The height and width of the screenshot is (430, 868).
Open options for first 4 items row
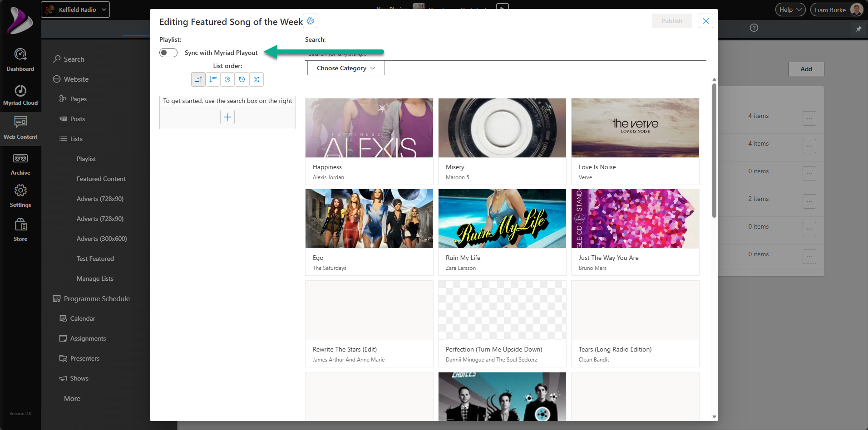[809, 118]
